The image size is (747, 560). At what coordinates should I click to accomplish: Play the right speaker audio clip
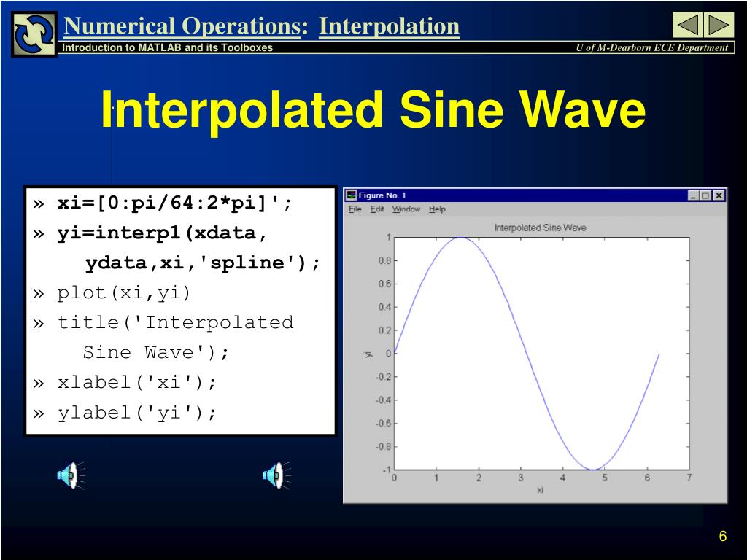click(x=276, y=475)
